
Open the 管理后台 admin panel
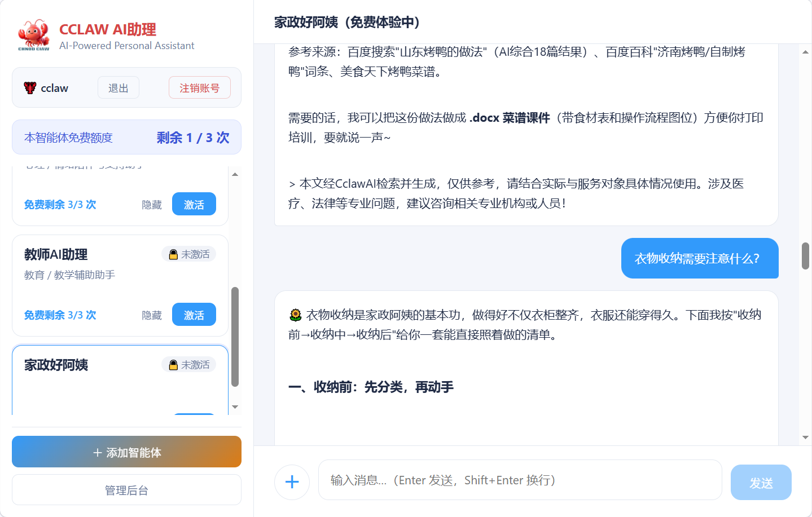point(126,490)
